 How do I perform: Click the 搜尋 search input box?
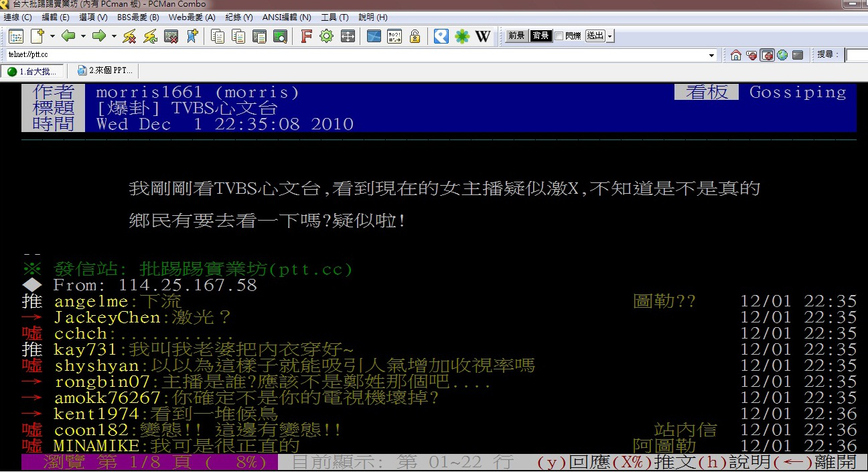pos(856,55)
